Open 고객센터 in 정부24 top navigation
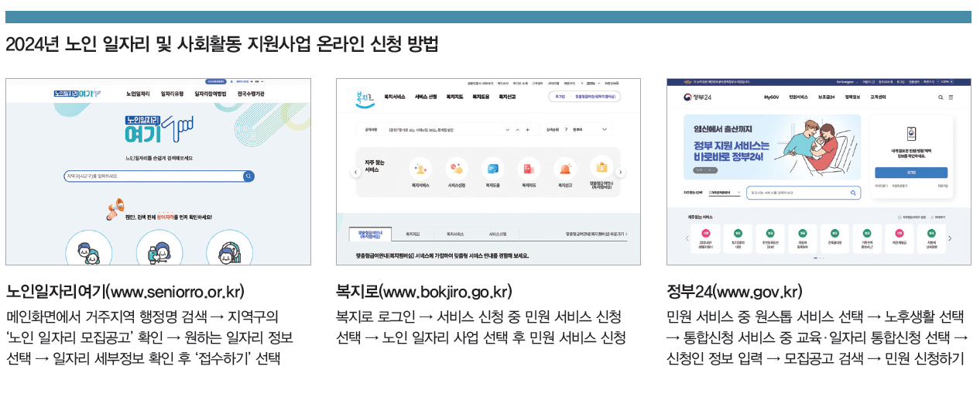The image size is (980, 397). pos(878,98)
